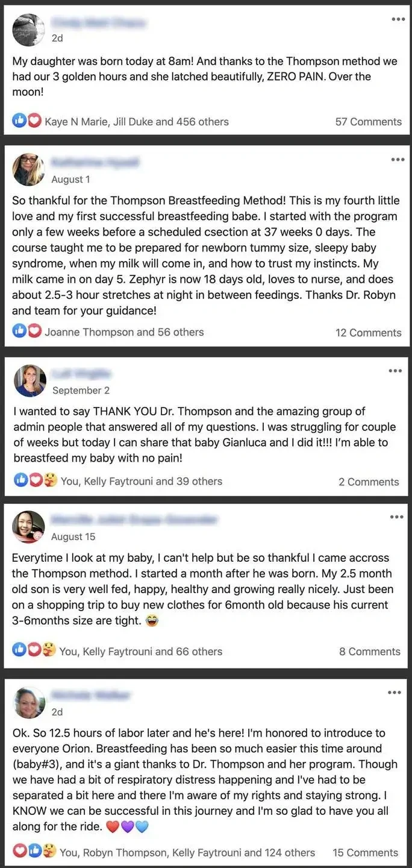Click the first post author's profile picture
412x868 pixels.
28,30
